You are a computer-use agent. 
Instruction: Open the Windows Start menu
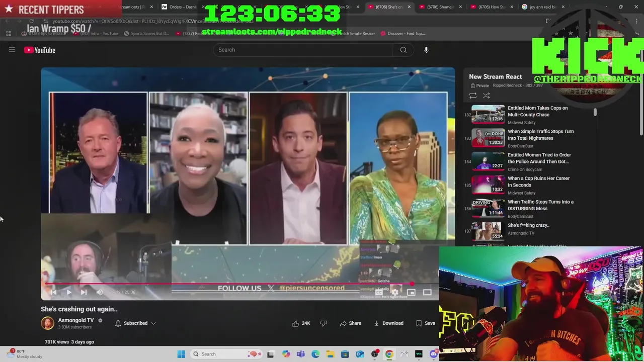click(x=181, y=354)
